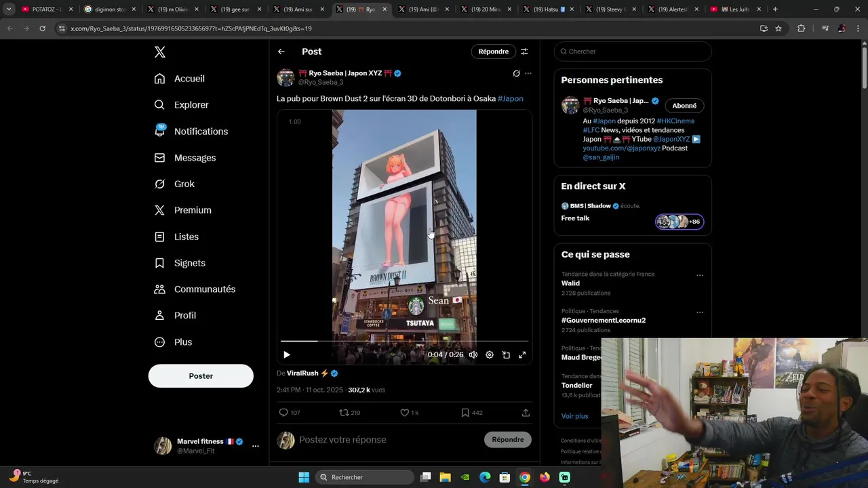This screenshot has width=868, height=488.
Task: Open Windows Start menu
Action: [x=304, y=477]
